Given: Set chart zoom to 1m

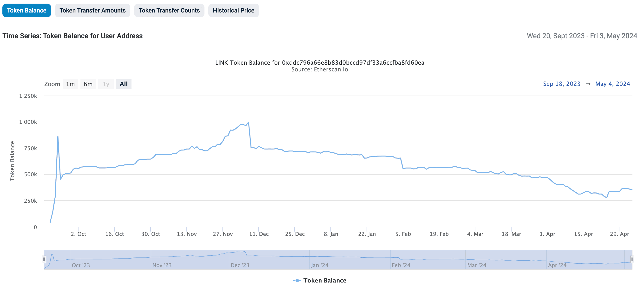Looking at the screenshot, I should click(x=70, y=84).
